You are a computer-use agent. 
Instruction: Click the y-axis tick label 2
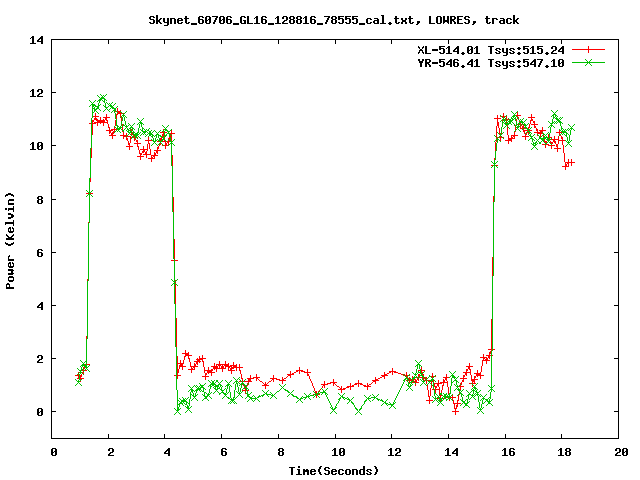point(40,359)
